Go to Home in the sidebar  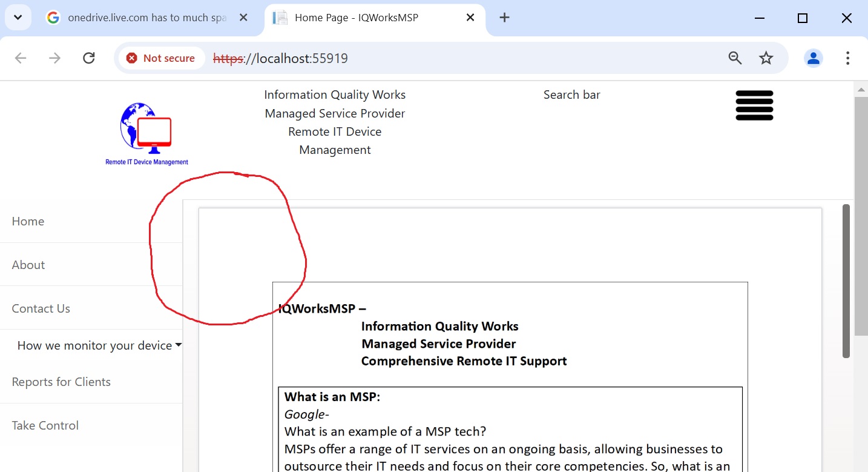click(28, 221)
